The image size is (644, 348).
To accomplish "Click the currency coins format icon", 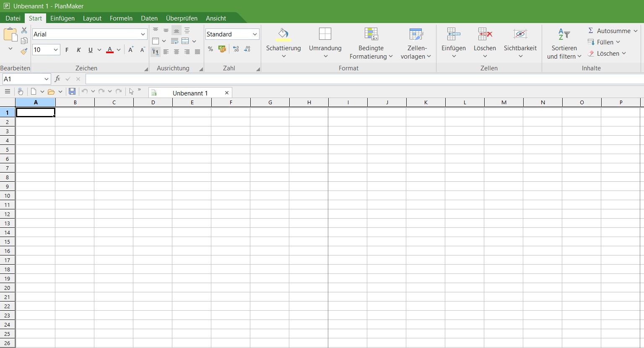I will [222, 49].
